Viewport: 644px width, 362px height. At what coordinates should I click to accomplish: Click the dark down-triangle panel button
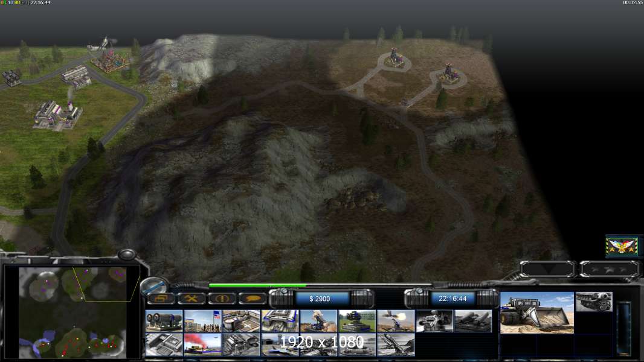coord(547,269)
